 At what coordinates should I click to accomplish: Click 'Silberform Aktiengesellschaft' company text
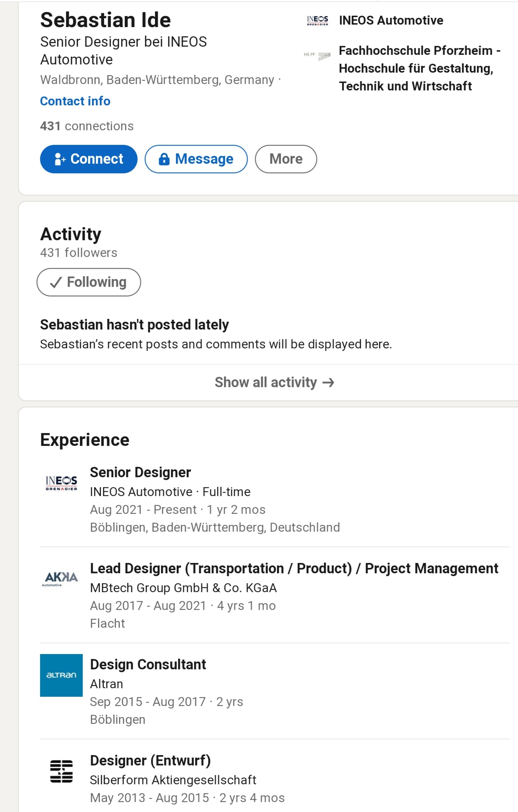pyautogui.click(x=173, y=780)
